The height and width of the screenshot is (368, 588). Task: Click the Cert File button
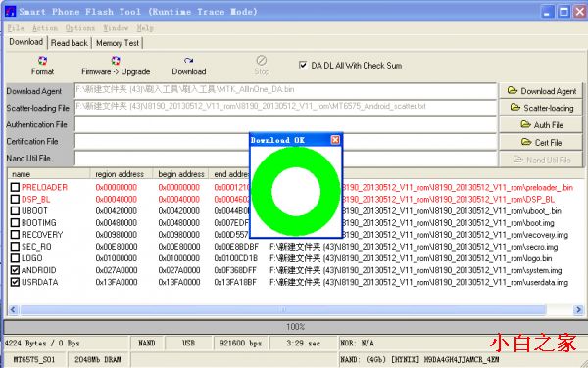(541, 142)
